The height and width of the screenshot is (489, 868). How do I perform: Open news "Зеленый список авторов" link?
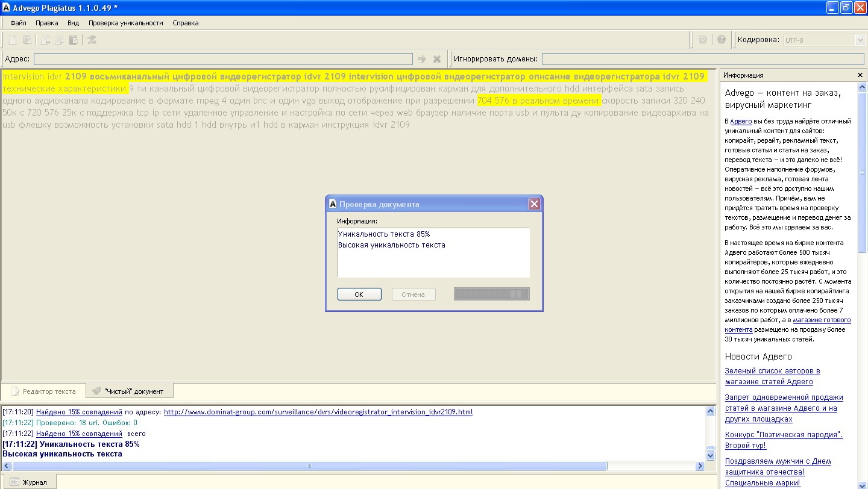pyautogui.click(x=773, y=376)
